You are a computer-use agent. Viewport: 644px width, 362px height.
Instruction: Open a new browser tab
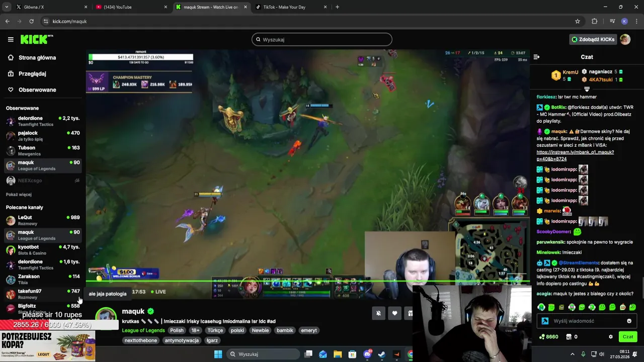(337, 7)
